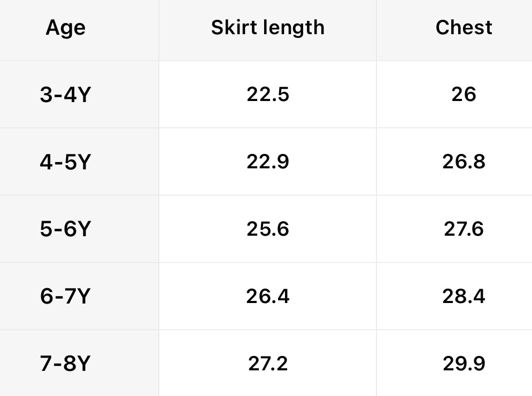Viewport: 532px width, 396px height.
Task: Click skirt length value 25.6
Action: [x=267, y=229]
